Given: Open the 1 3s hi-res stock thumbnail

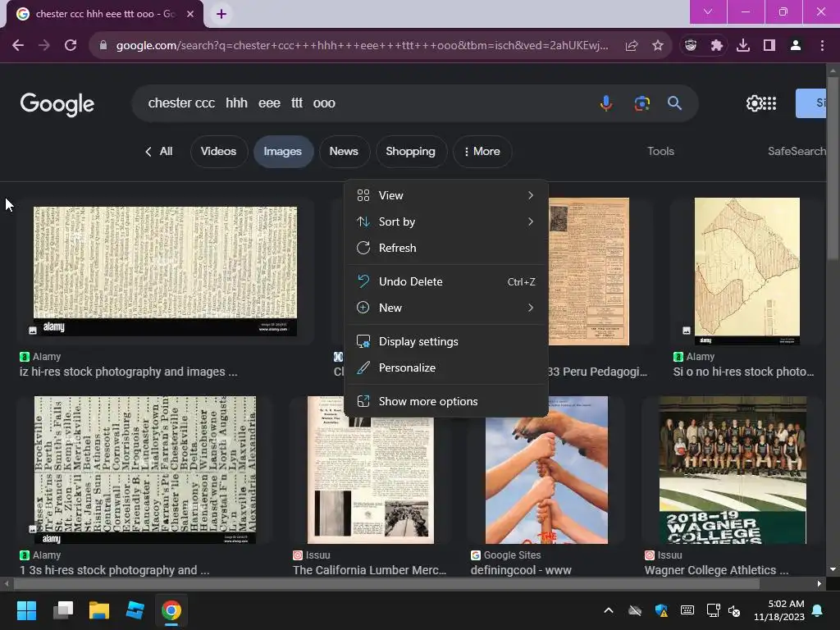Looking at the screenshot, I should click(x=145, y=470).
